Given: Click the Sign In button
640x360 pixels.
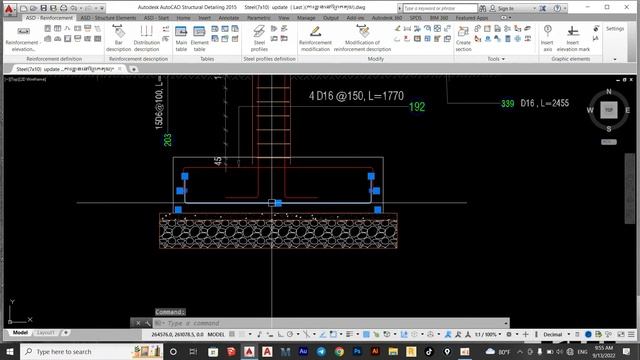Looking at the screenshot, I should coord(506,8).
